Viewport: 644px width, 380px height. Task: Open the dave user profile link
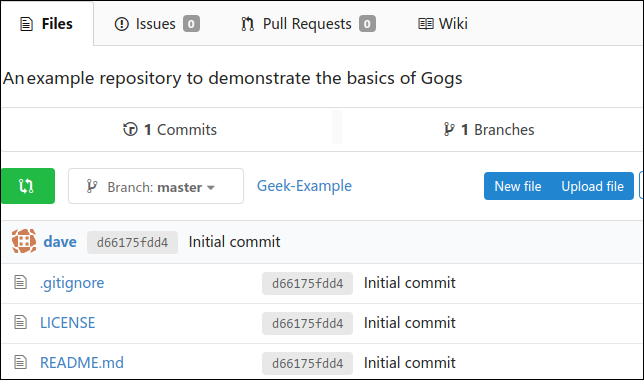60,242
